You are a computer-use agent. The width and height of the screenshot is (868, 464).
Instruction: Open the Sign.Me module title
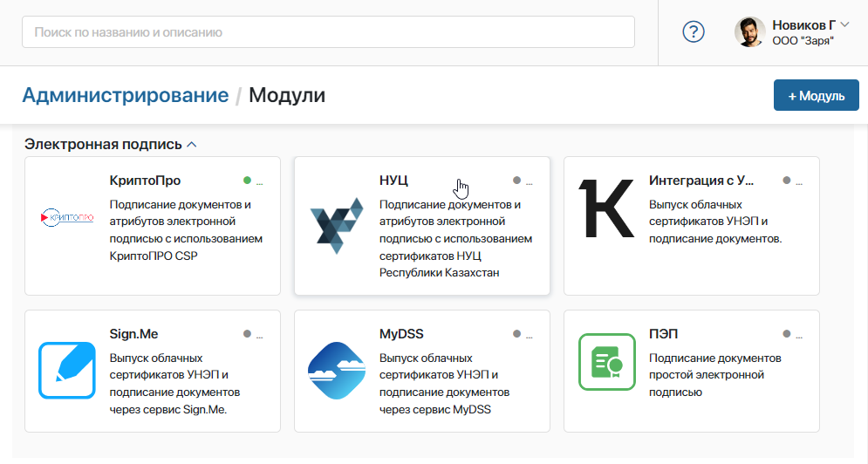133,334
